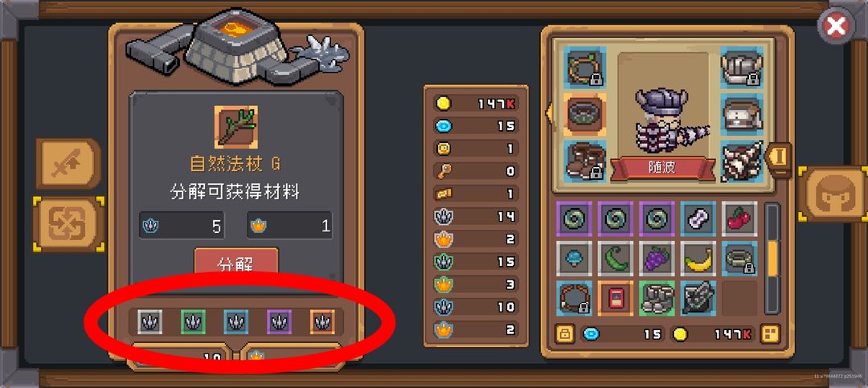This screenshot has height=388, width=868.
Task: Select the purple grapes item in inventory
Action: [x=657, y=259]
